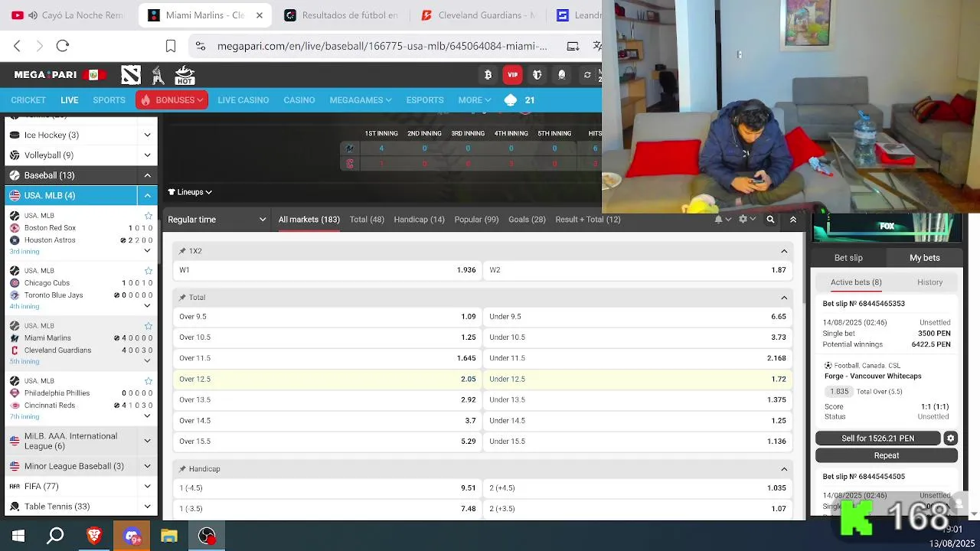
Task: Open site information icon in address bar
Action: [201, 46]
